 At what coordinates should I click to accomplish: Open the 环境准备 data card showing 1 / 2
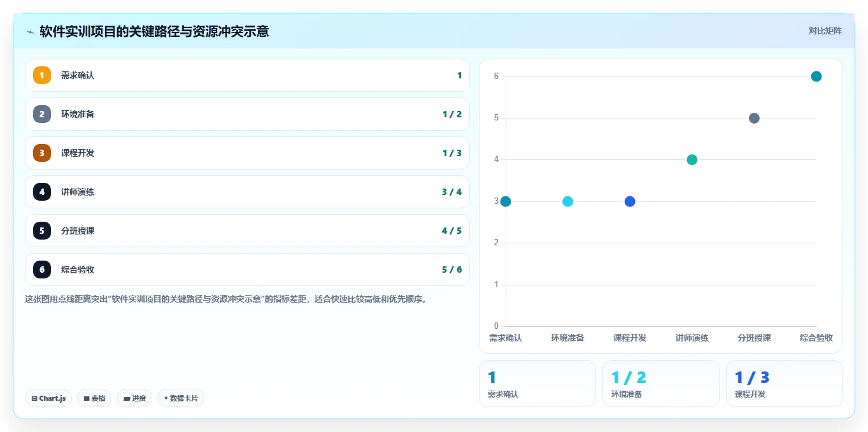click(661, 384)
